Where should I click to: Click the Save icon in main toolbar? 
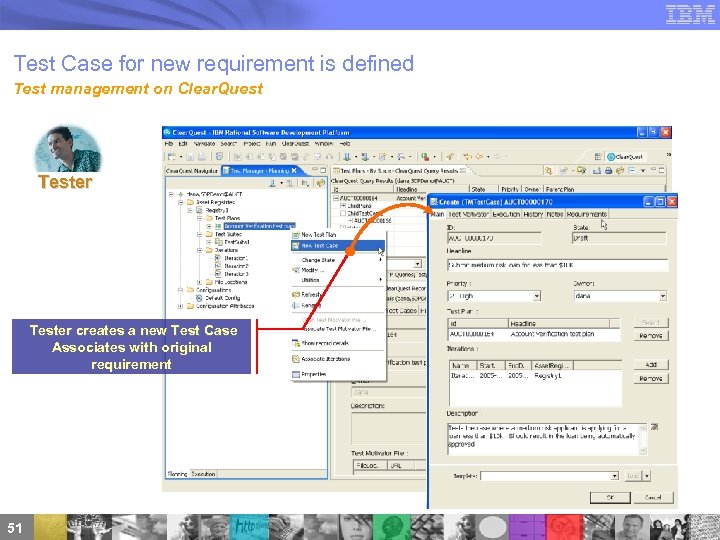[191, 157]
